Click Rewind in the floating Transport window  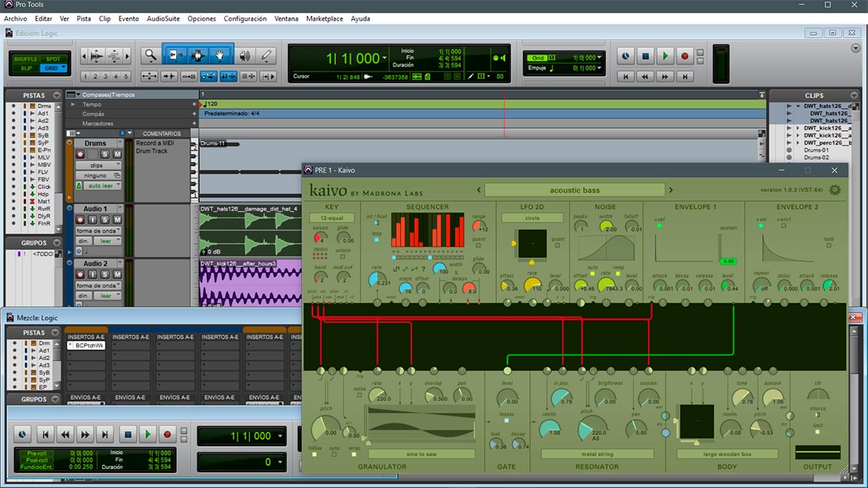click(65, 435)
